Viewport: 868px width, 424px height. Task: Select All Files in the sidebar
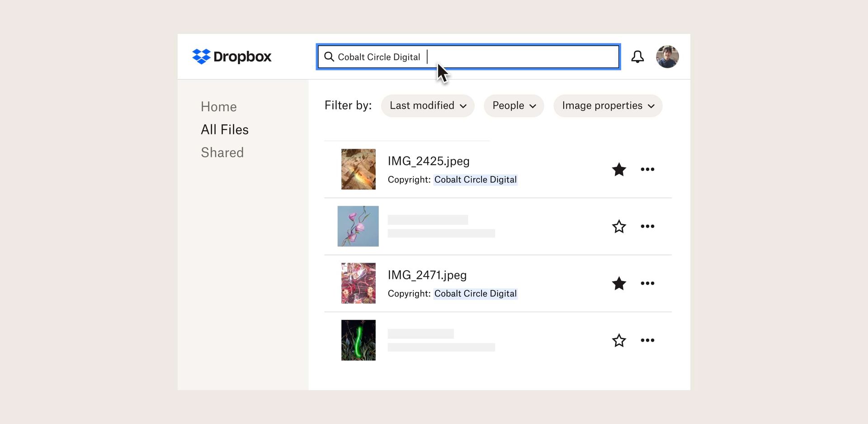(224, 129)
